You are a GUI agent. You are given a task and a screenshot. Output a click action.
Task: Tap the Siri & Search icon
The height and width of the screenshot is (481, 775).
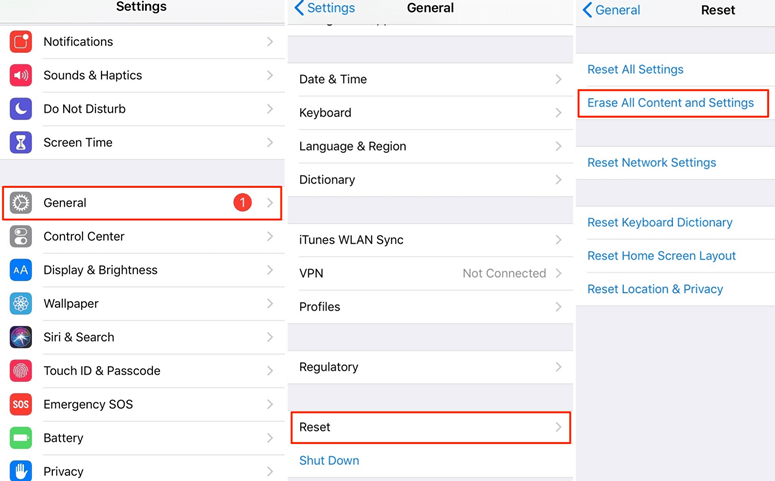[x=21, y=338]
